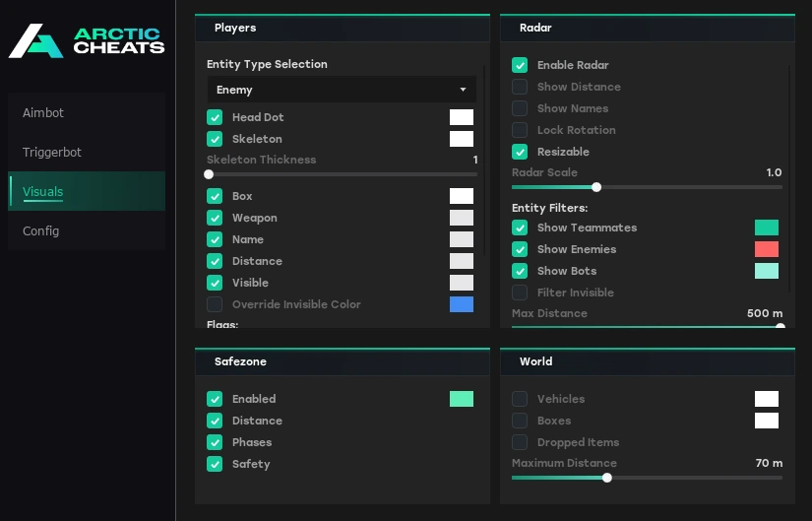Viewport: 812px width, 521px height.
Task: Uncheck Safezone Phases
Action: [215, 442]
